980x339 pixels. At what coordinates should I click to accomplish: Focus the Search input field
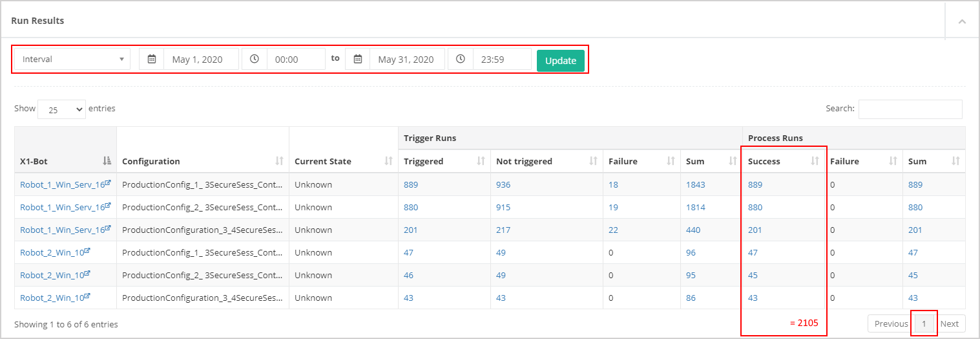[x=910, y=109]
